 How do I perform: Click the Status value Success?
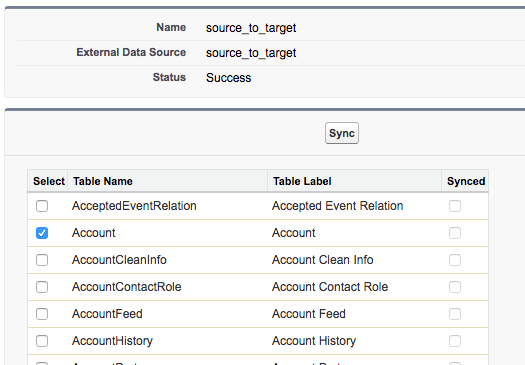tap(228, 78)
